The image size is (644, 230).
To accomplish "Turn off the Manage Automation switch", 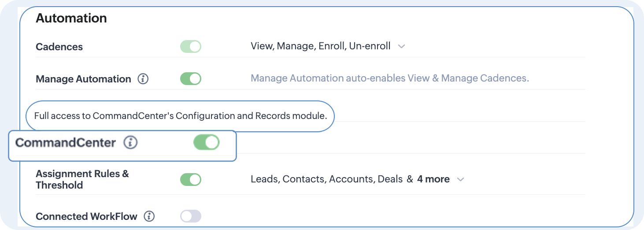I will (191, 79).
